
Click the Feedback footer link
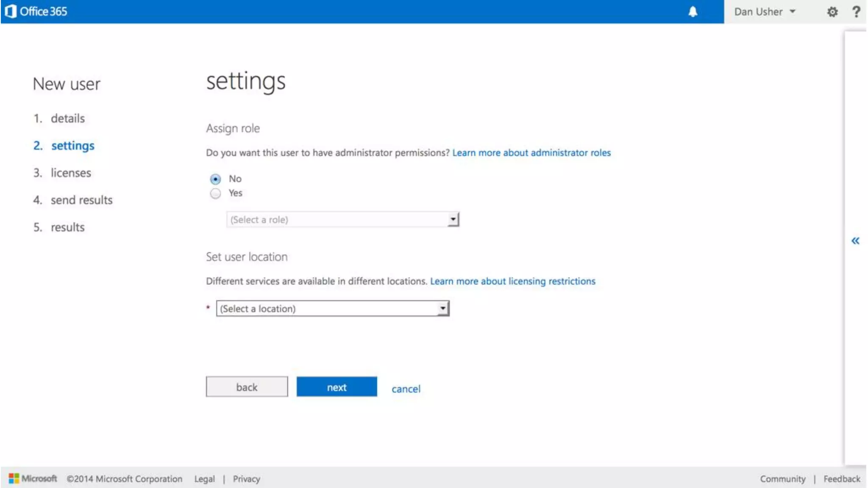pyautogui.click(x=841, y=479)
